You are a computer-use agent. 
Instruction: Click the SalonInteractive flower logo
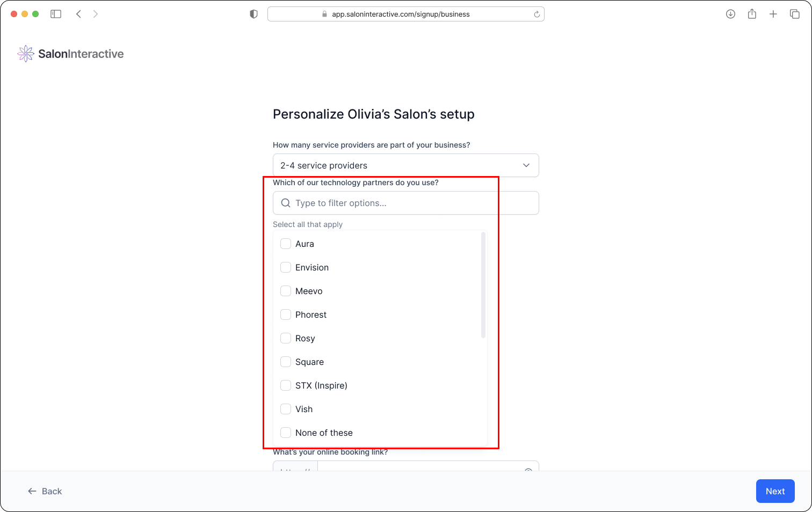[26, 54]
